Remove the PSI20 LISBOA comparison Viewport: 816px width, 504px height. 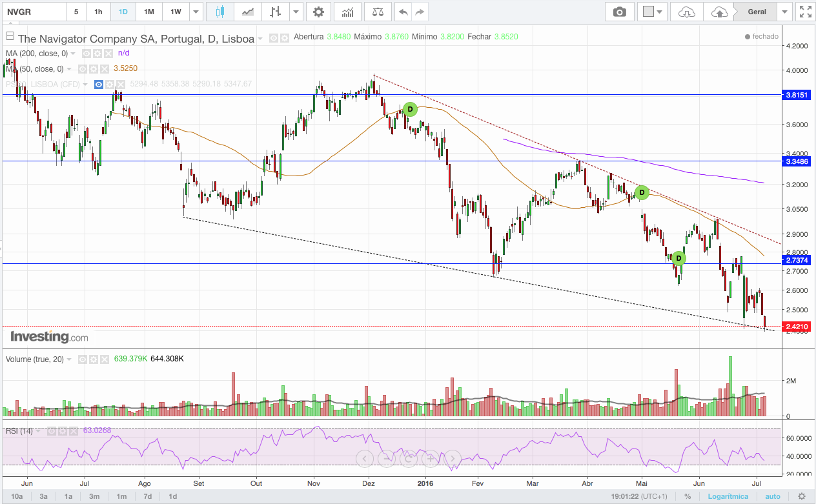(121, 84)
